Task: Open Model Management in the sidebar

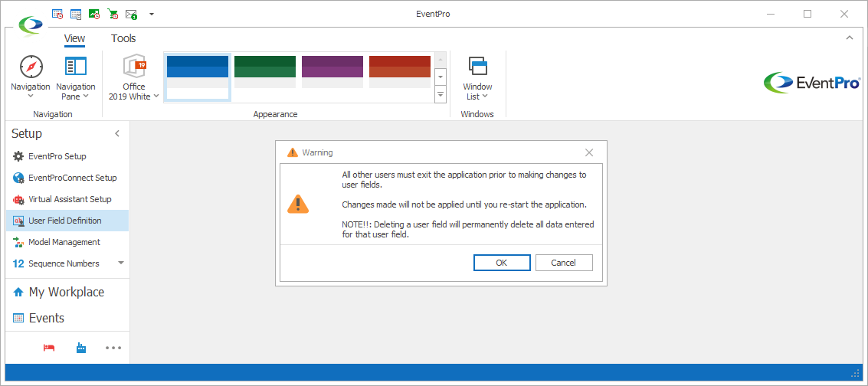Action: (x=67, y=242)
